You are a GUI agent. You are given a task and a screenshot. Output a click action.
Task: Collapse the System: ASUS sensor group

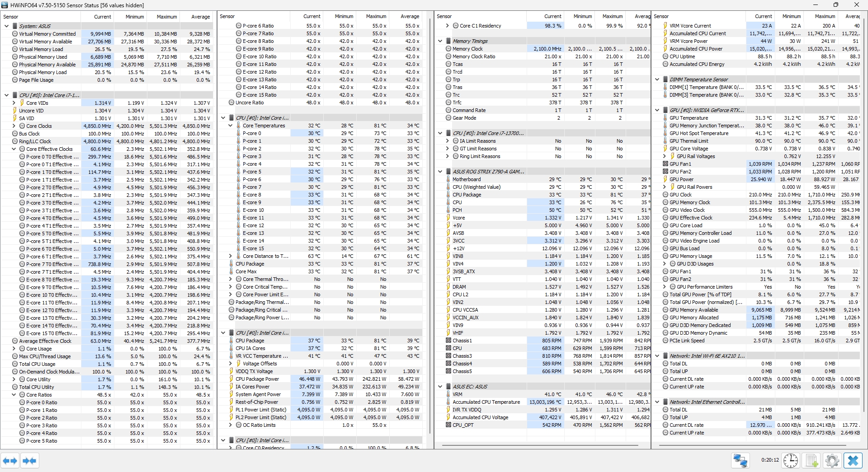click(6, 26)
